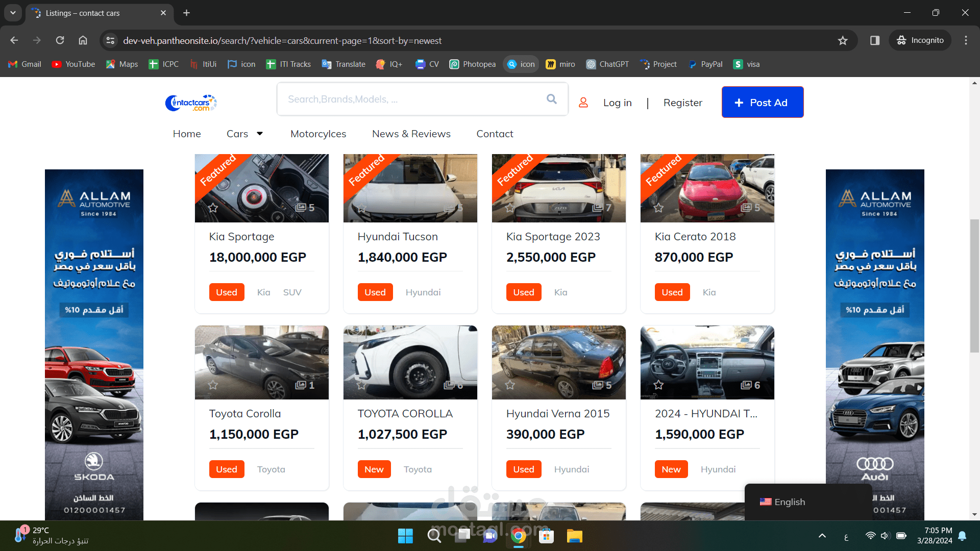Click the search magnifier icon in search box
Viewport: 980px width, 551px height.
coord(551,99)
